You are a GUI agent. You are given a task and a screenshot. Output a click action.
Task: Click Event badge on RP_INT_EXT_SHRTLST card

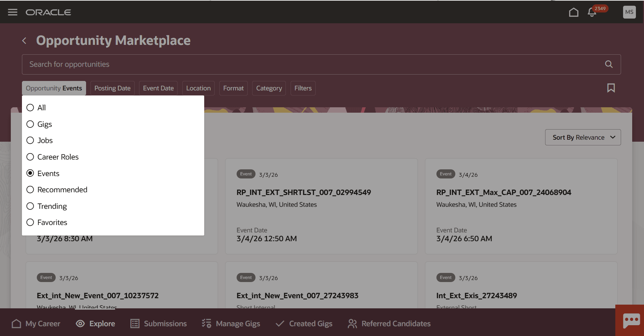click(246, 174)
